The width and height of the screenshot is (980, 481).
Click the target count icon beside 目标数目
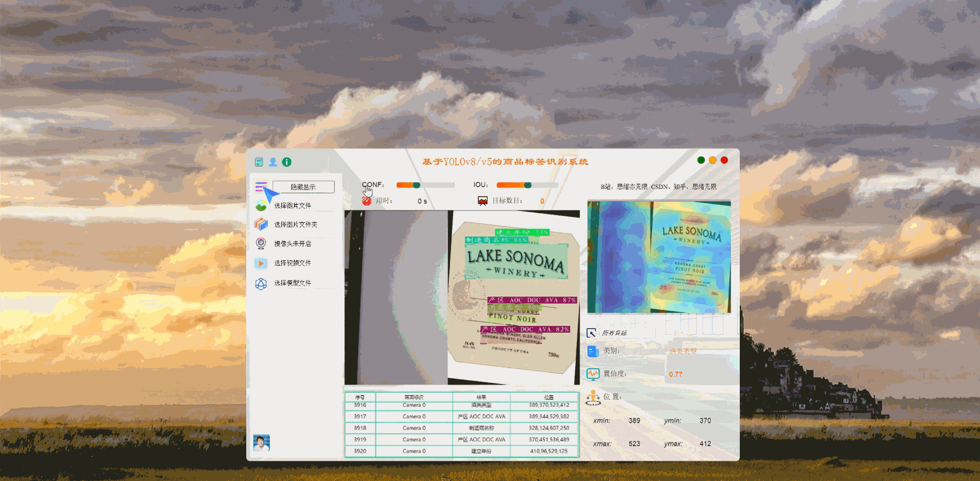coord(483,201)
